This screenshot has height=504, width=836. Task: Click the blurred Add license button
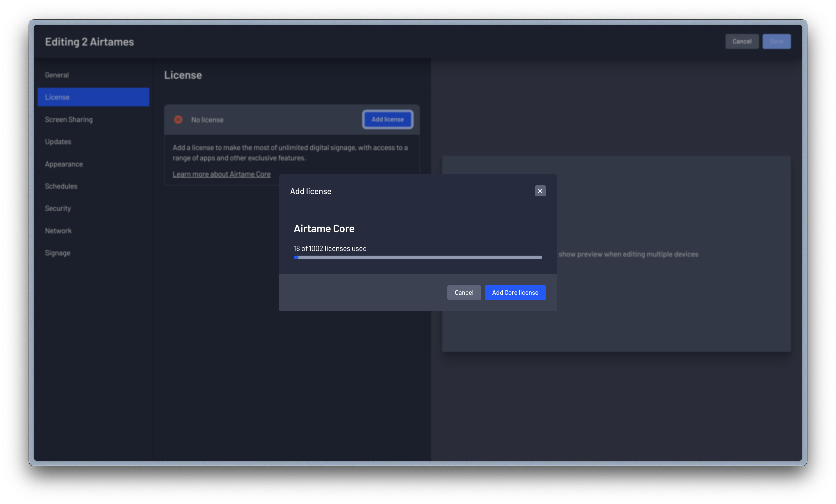tap(387, 119)
